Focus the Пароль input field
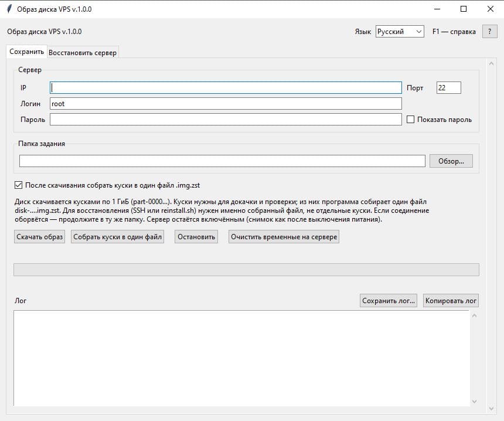Image resolution: width=504 pixels, height=421 pixels. click(226, 119)
